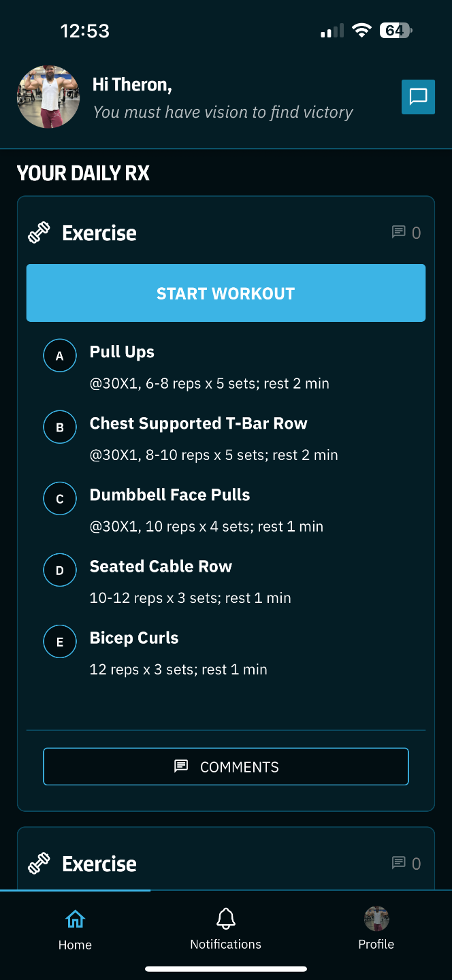The width and height of the screenshot is (452, 980).
Task: Open the chat message icon
Action: point(418,97)
